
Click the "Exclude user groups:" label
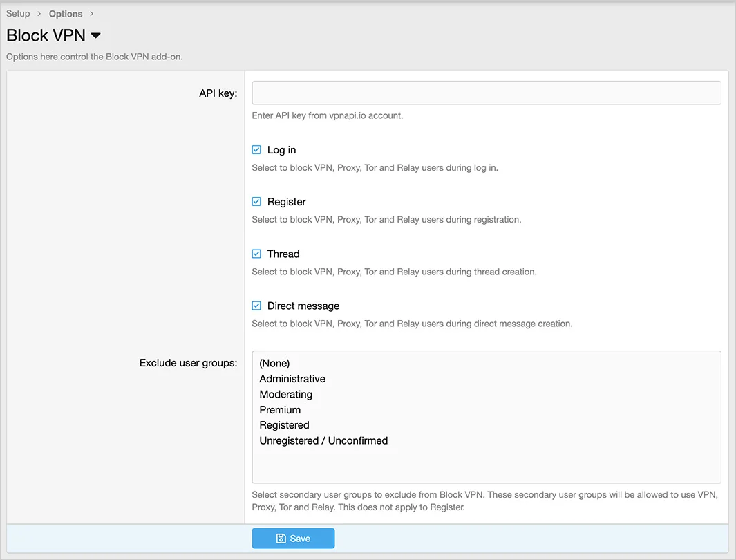[188, 363]
